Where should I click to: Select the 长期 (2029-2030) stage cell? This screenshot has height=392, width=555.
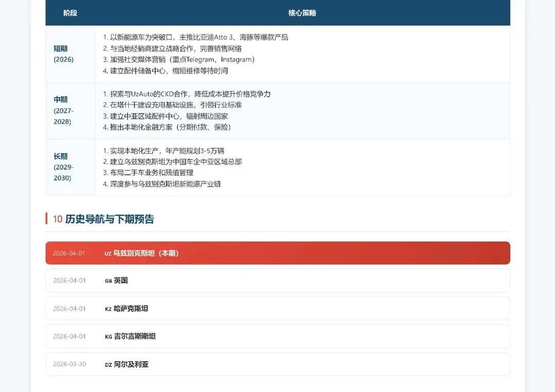pos(70,167)
